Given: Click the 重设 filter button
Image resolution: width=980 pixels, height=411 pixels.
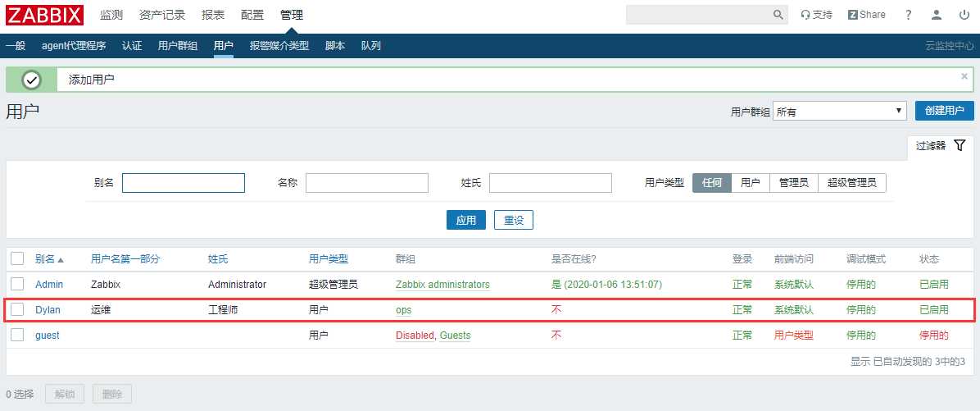Looking at the screenshot, I should [x=514, y=220].
